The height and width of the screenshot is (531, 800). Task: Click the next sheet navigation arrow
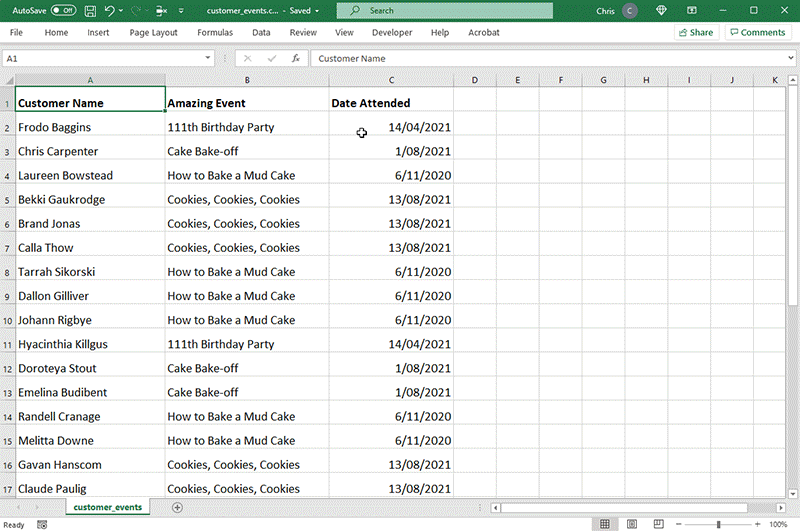(37, 507)
